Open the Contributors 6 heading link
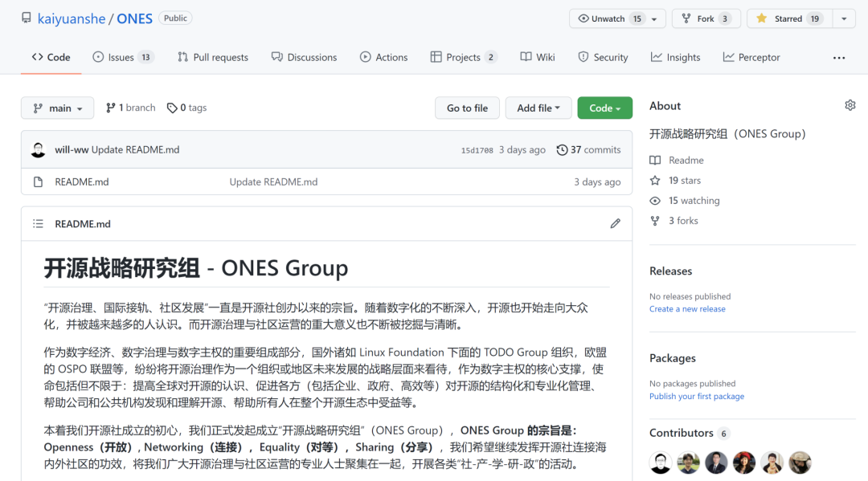 690,433
